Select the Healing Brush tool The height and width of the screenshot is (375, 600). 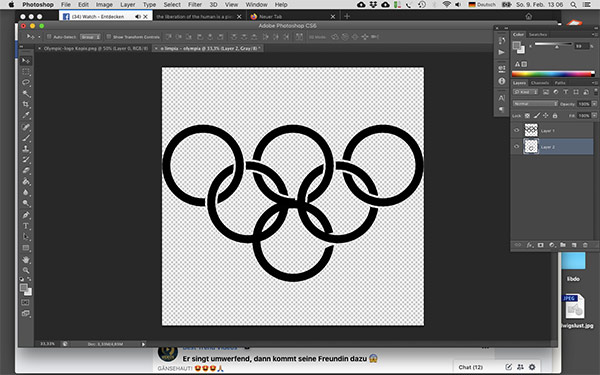click(x=26, y=127)
